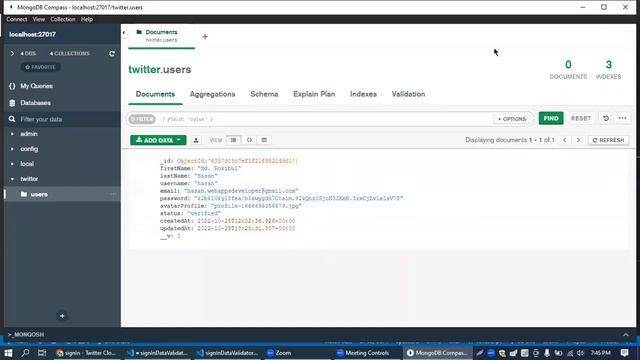Open the ADD DATA dropdown
The height and width of the screenshot is (360, 640).
[158, 140]
